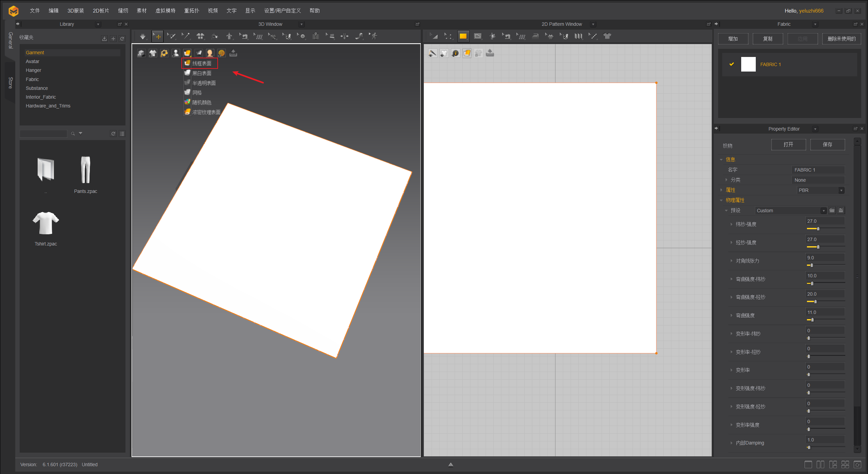This screenshot has width=868, height=474.
Task: Select the steam iron tool
Action: click(x=535, y=36)
